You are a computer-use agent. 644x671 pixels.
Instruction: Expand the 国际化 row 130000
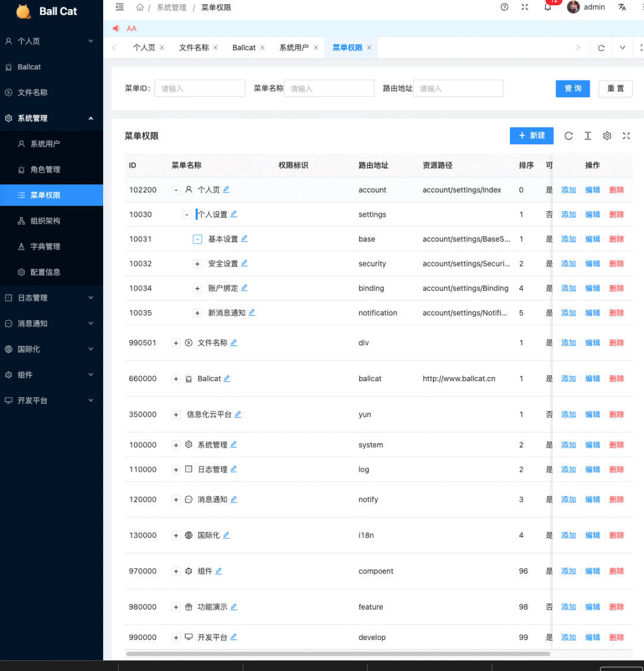(176, 536)
